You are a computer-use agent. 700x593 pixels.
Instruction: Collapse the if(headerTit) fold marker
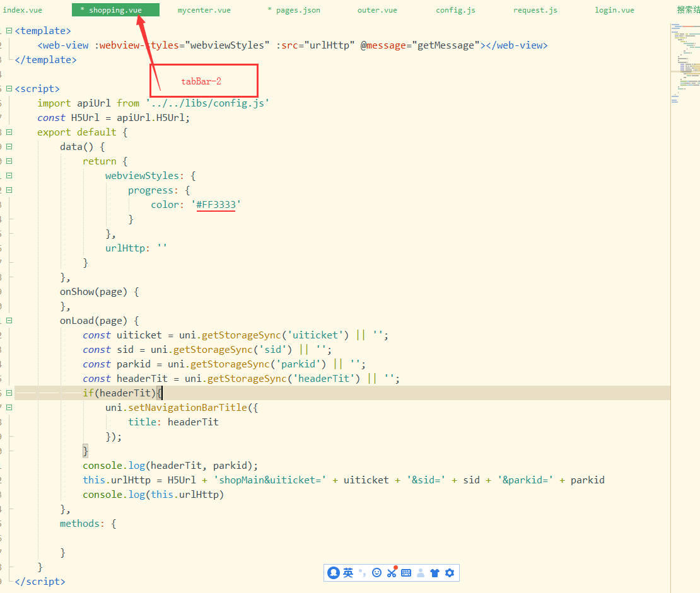(9, 393)
